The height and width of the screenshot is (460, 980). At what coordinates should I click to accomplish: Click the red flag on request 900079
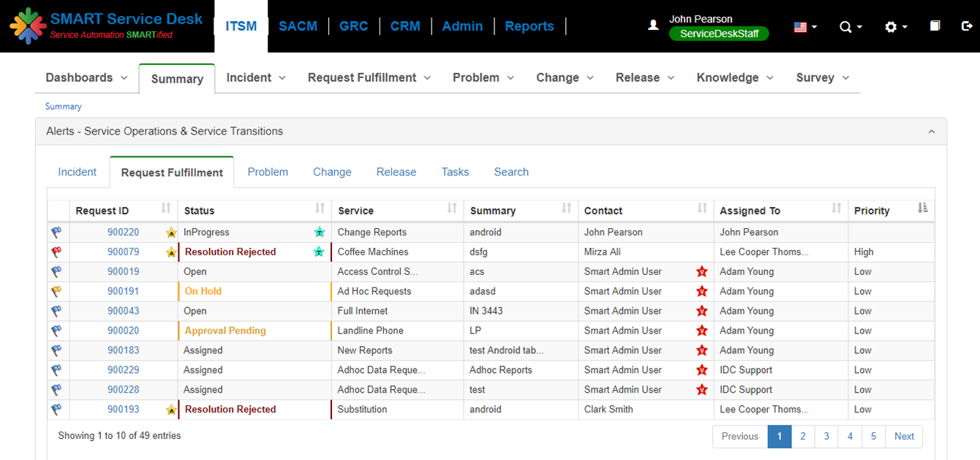(57, 252)
